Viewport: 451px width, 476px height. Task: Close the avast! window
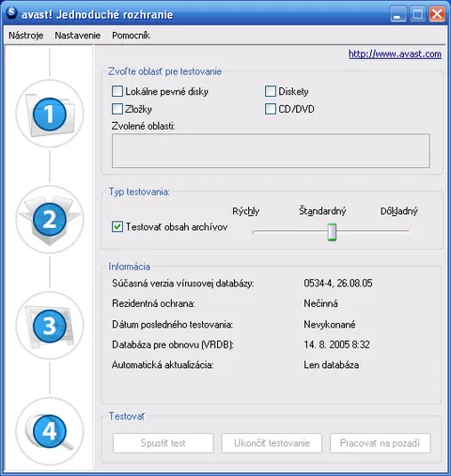pos(438,14)
